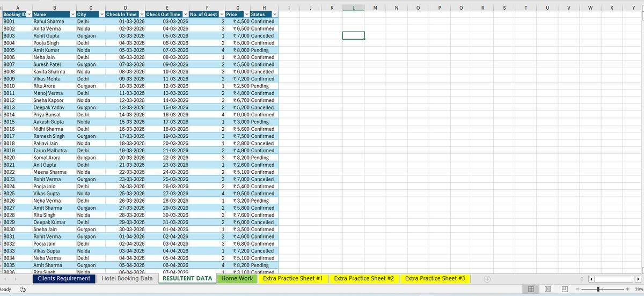Select column L header
The image size is (644, 296).
353,7
